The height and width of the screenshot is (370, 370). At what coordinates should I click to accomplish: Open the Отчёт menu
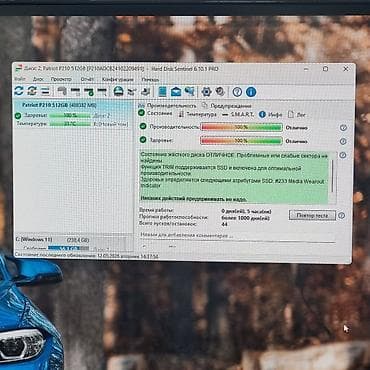click(x=87, y=79)
